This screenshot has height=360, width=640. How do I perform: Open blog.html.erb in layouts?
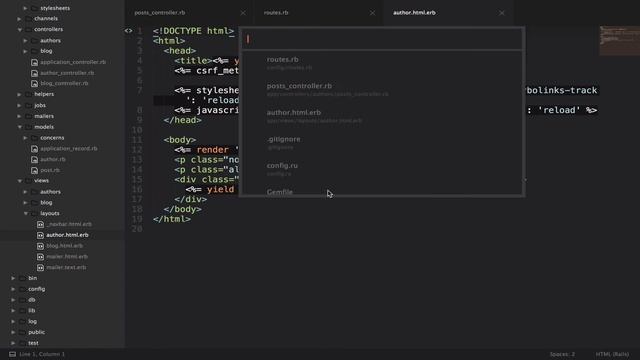tap(64, 246)
